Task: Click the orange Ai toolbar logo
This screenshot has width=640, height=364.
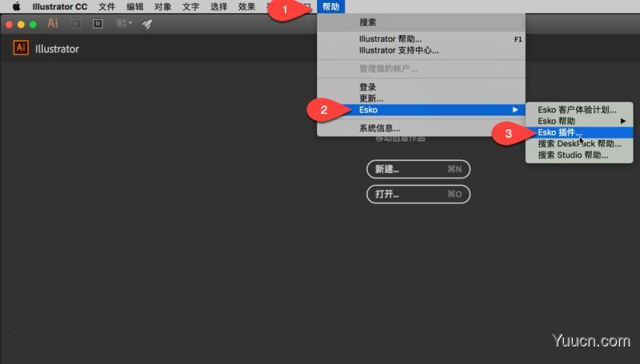Action: (x=53, y=23)
